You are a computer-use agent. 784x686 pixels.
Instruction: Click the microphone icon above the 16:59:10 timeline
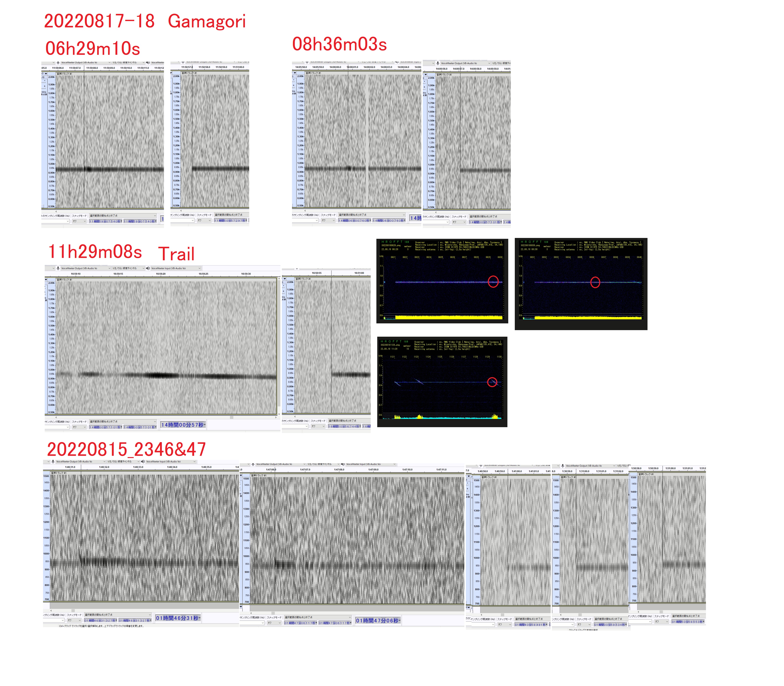58,268
